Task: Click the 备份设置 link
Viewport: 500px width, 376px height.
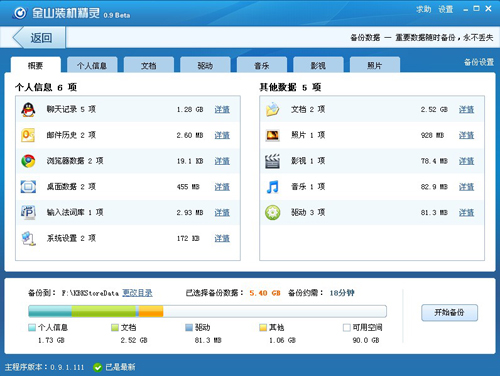Action: coord(479,62)
